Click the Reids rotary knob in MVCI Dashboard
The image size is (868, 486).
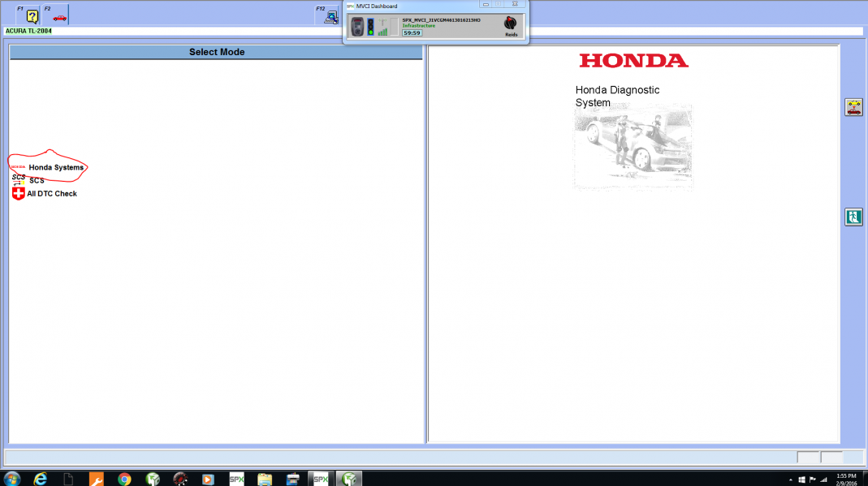click(511, 24)
